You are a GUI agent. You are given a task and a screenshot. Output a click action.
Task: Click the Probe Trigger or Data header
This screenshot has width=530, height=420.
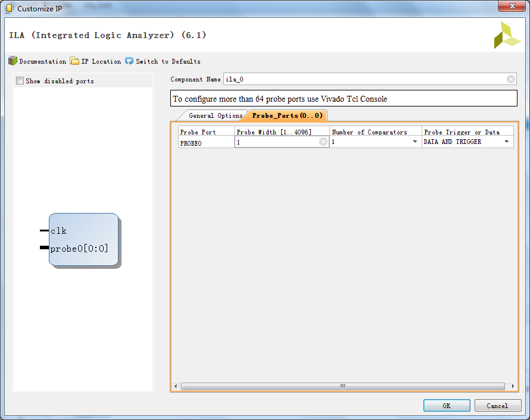click(x=468, y=131)
